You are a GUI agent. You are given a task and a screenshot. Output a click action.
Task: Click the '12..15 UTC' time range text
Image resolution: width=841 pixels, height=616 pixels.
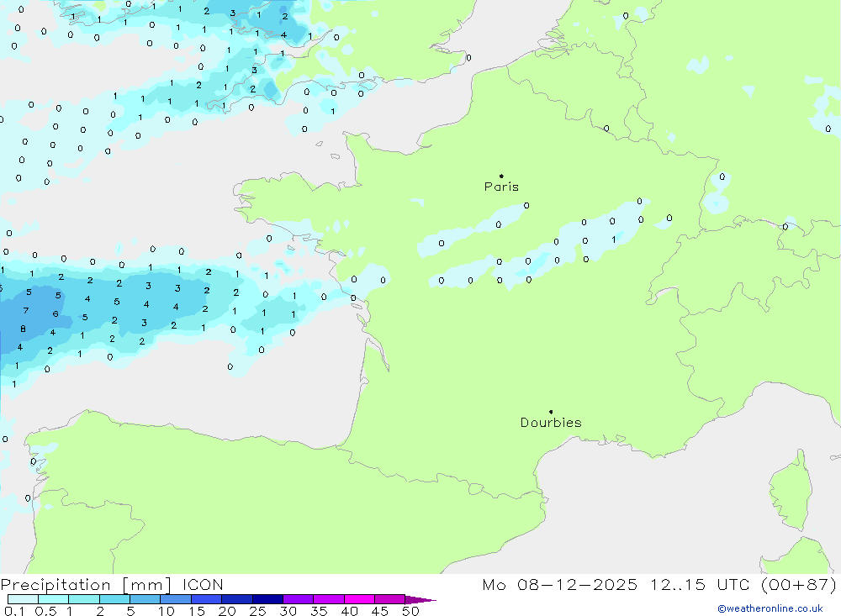coord(700,585)
